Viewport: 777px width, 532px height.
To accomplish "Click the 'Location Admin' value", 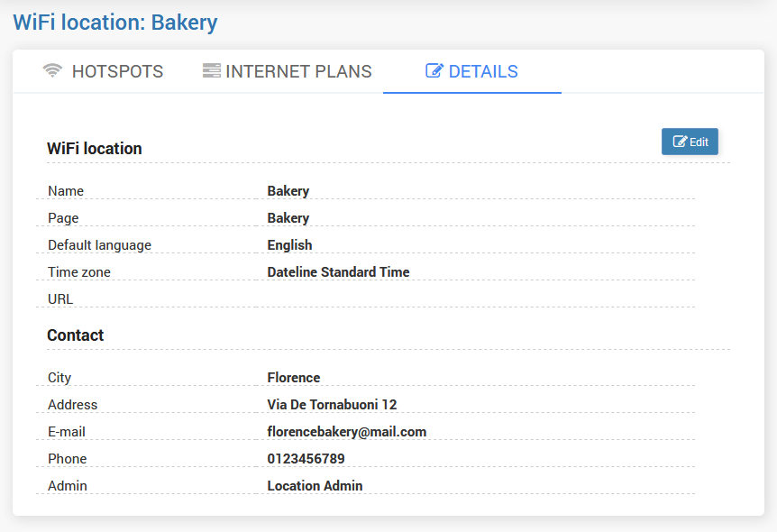I will (x=315, y=486).
